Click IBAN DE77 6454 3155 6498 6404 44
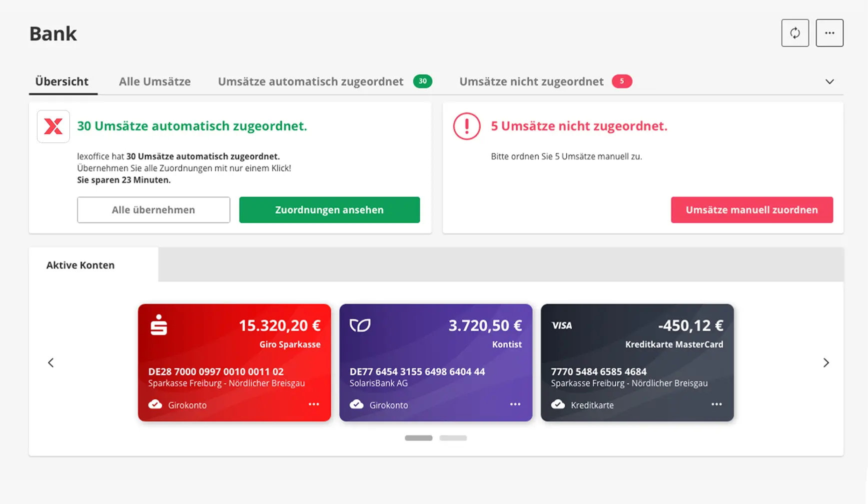This screenshot has height=504, width=868. click(x=417, y=371)
